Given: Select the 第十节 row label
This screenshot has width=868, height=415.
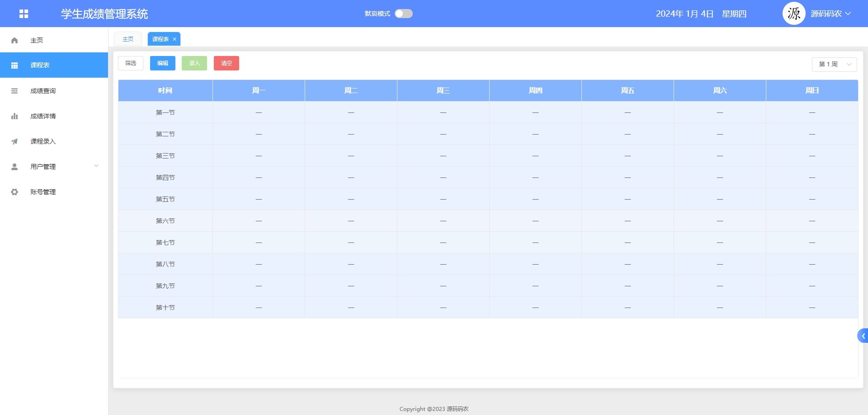Looking at the screenshot, I should click(x=165, y=308).
